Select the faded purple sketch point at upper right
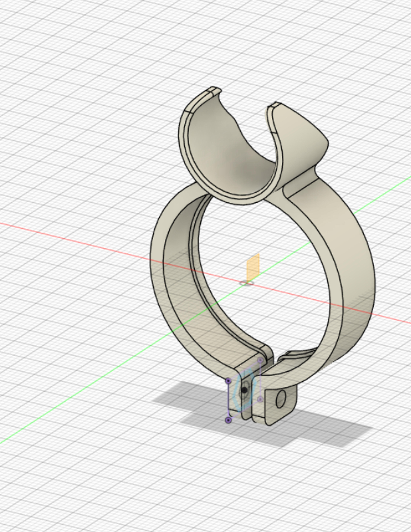The width and height of the screenshot is (411, 532). (x=260, y=360)
